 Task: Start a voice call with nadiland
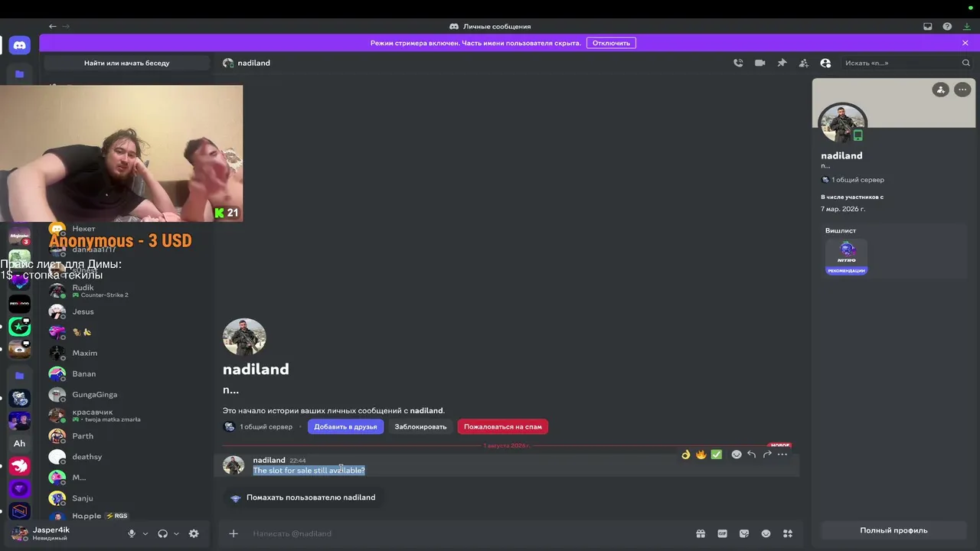click(x=738, y=63)
